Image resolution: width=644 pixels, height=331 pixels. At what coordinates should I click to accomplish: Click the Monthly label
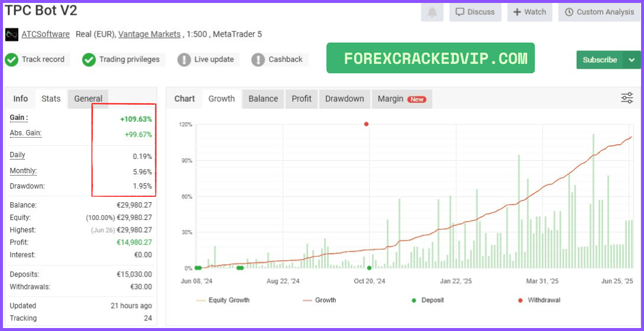pos(24,171)
